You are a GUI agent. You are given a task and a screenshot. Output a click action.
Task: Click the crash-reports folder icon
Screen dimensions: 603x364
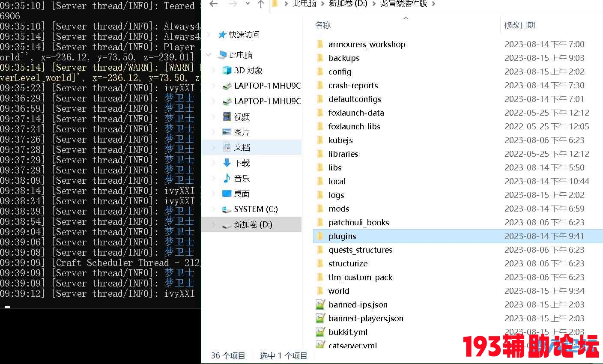point(320,85)
